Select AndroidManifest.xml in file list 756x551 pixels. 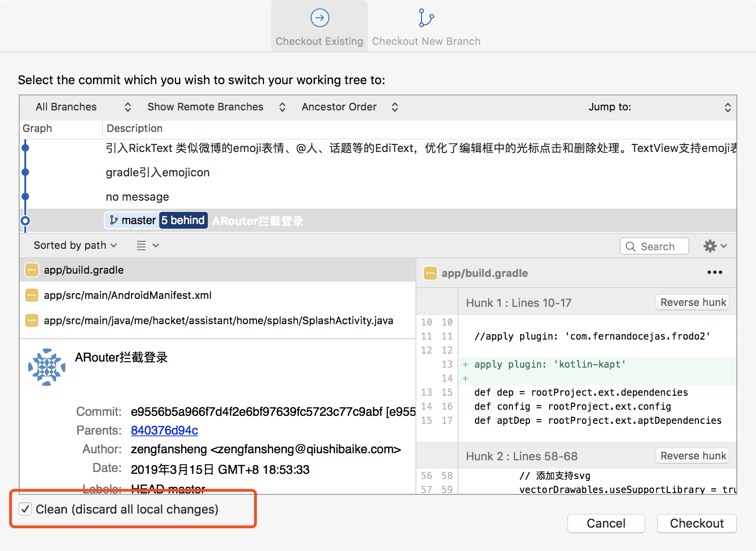point(218,295)
